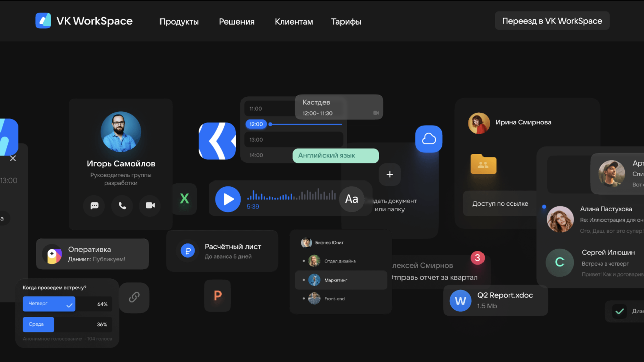Toggle the green checkmark on the task card

pos(620,311)
